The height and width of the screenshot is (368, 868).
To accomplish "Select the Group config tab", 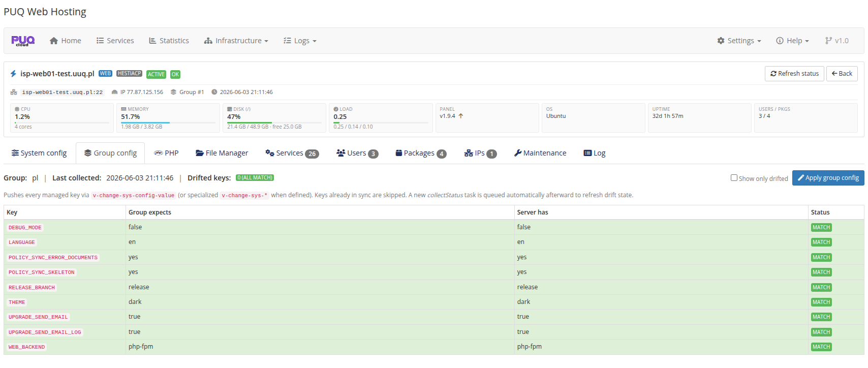I will [110, 153].
